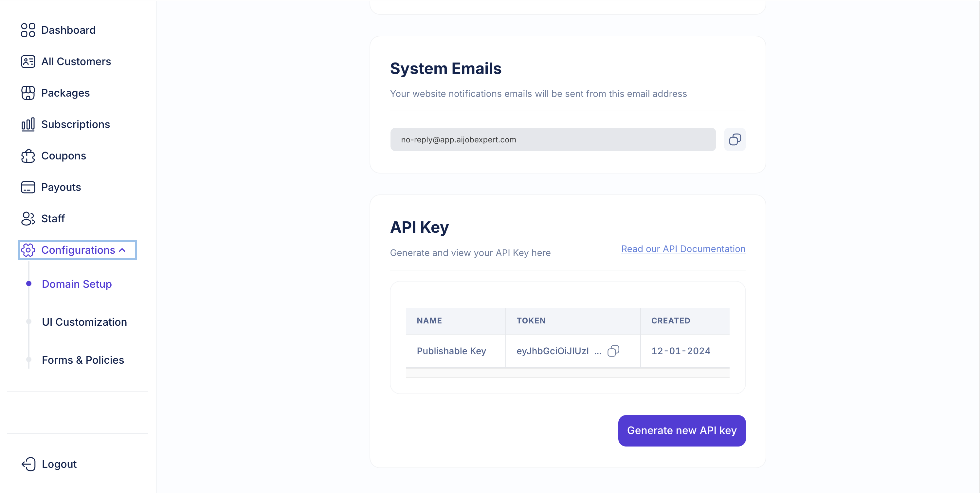This screenshot has height=493, width=980.
Task: Generate a new API key
Action: click(x=682, y=430)
